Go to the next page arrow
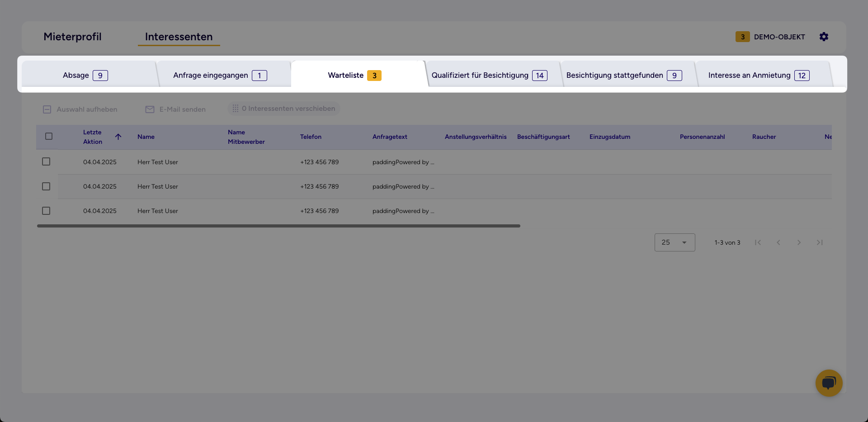This screenshot has width=868, height=422. (799, 242)
